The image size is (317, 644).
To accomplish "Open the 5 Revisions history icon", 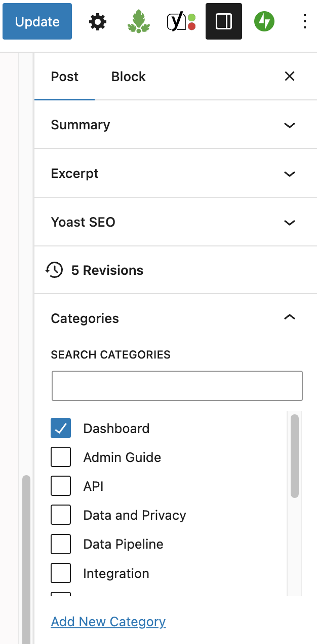I will click(x=54, y=270).
